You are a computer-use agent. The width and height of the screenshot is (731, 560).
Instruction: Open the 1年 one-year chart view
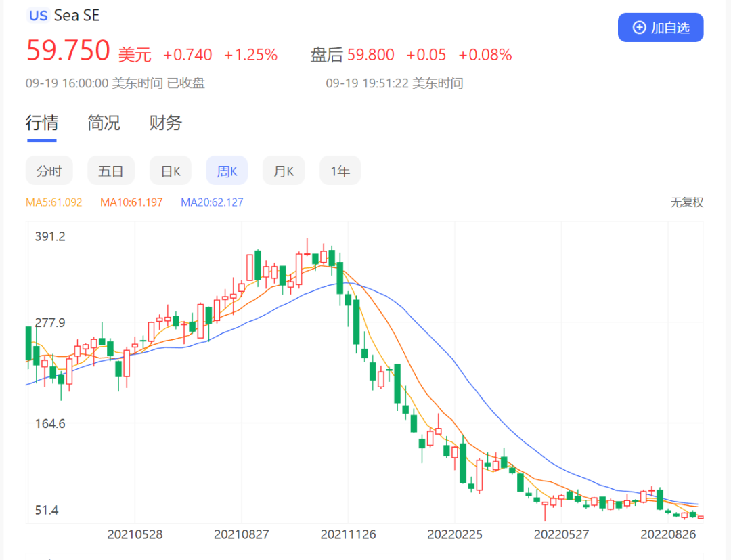tap(340, 171)
